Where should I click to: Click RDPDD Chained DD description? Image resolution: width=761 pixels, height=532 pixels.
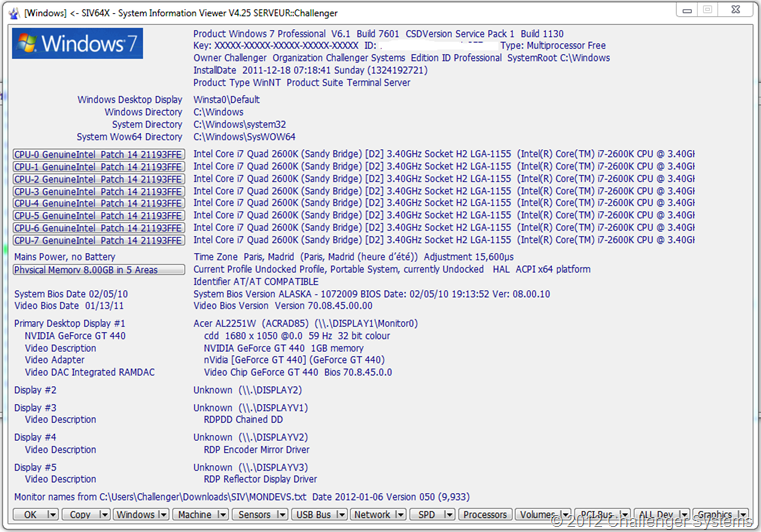243,419
